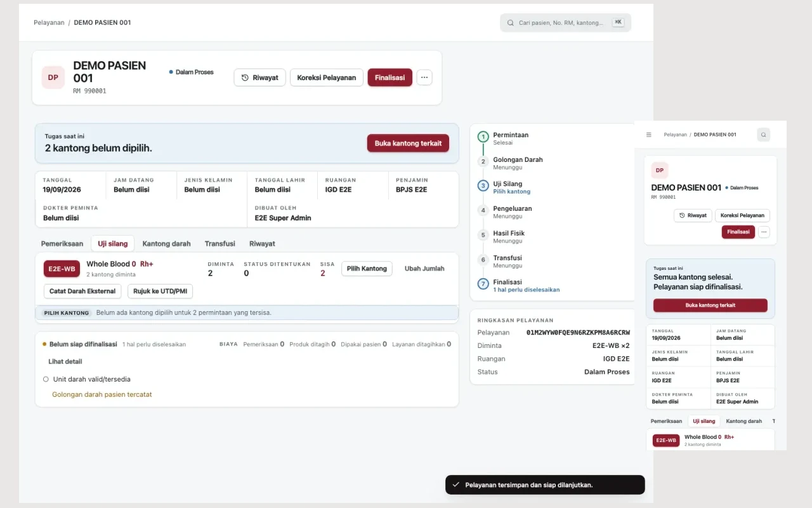The height and width of the screenshot is (508, 812).
Task: Click the DP avatar in the mobile preview
Action: (x=660, y=170)
